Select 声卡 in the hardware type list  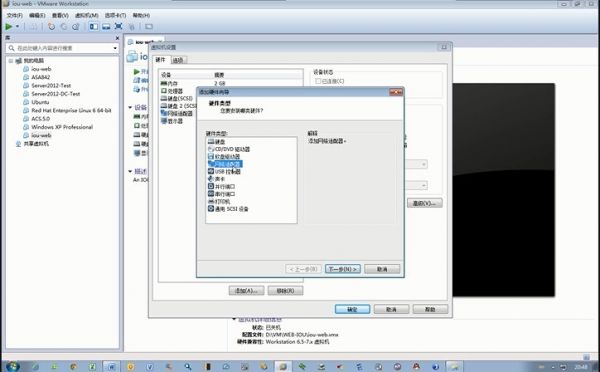coord(217,179)
